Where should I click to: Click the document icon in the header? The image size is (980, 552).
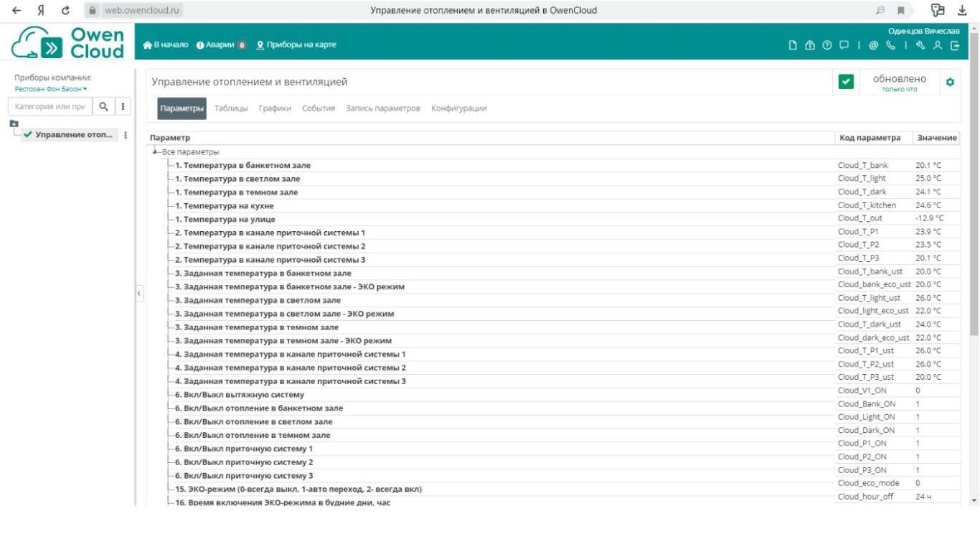pos(793,45)
